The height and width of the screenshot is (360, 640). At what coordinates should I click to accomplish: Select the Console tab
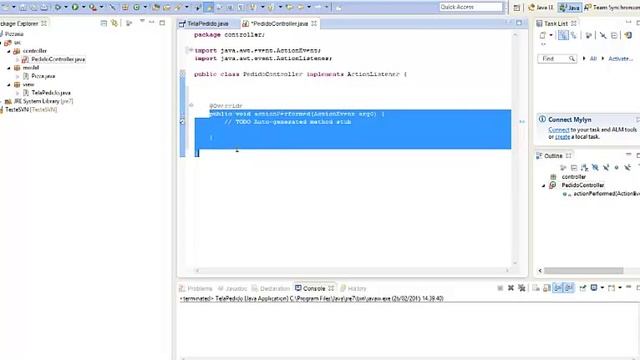314,289
